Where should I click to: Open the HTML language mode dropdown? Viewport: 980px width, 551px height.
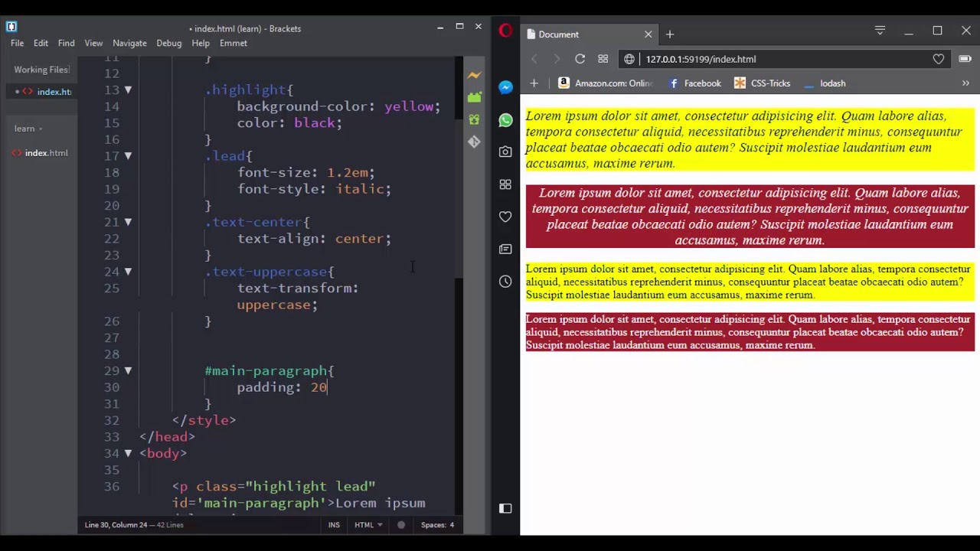pos(368,525)
